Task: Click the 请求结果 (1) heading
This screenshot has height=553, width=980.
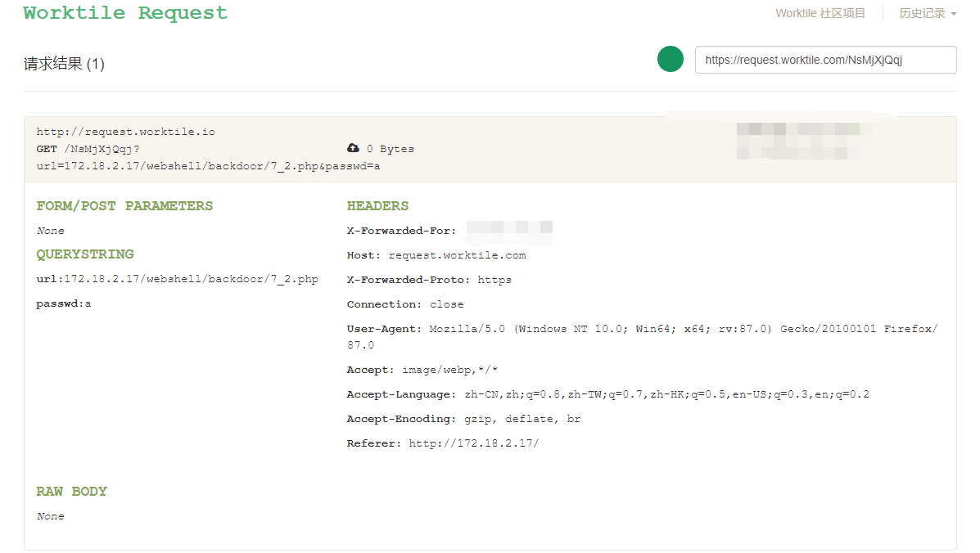Action: pos(64,64)
